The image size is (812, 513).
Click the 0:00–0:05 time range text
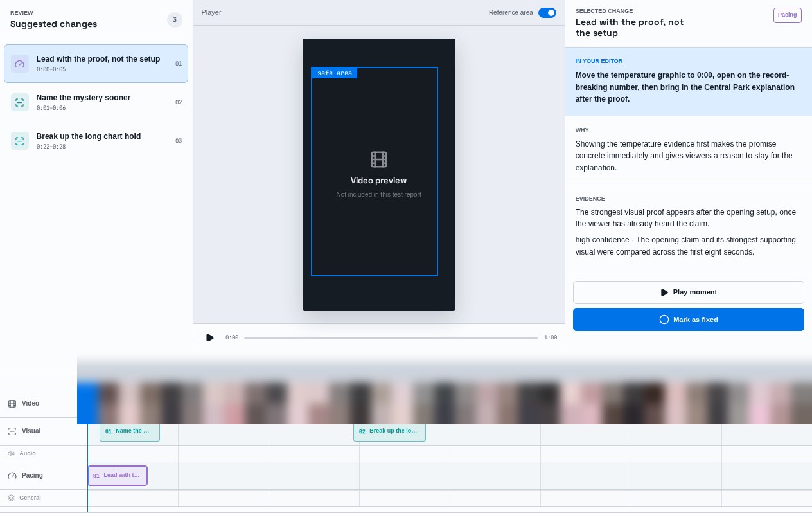point(51,70)
